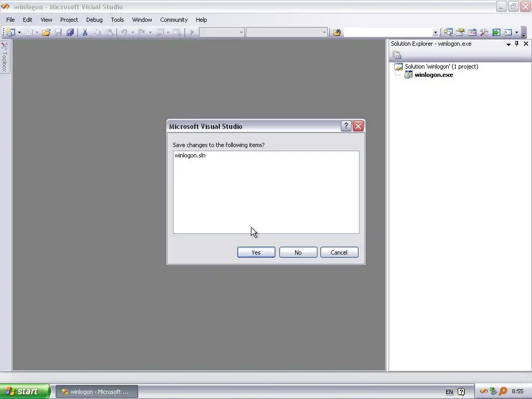The width and height of the screenshot is (532, 399).
Task: Open the Find combo box dropdown arrow
Action: click(436, 33)
